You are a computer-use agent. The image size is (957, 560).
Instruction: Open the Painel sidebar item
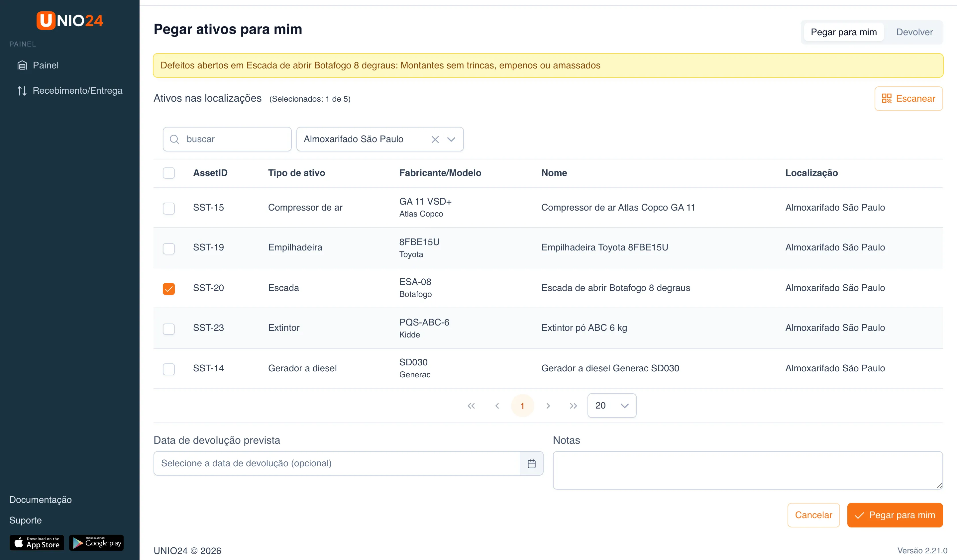[38, 65]
